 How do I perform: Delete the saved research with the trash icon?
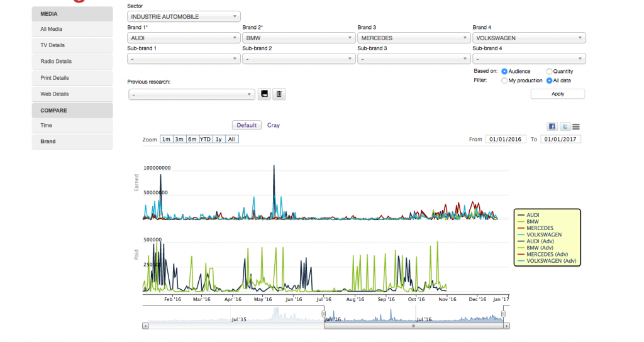(x=279, y=94)
